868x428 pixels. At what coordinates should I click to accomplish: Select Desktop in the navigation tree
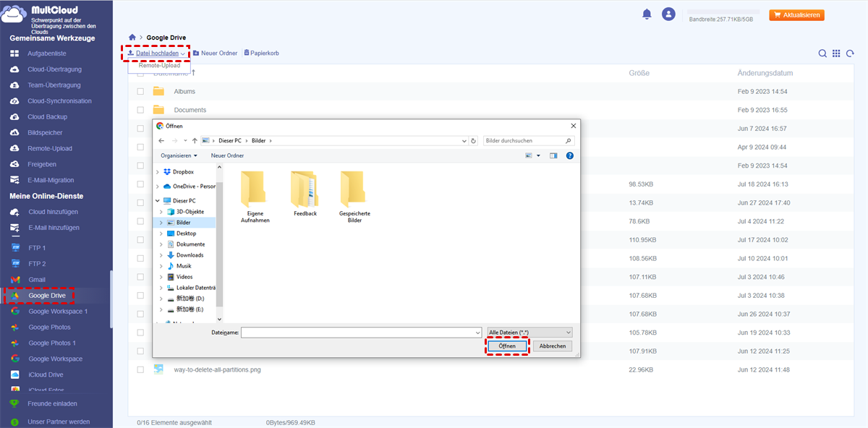coord(186,234)
